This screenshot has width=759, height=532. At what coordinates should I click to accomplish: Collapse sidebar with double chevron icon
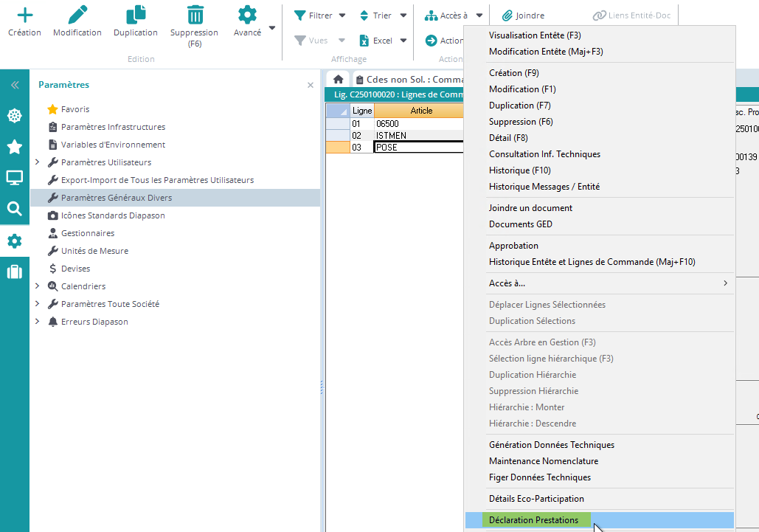[x=14, y=85]
